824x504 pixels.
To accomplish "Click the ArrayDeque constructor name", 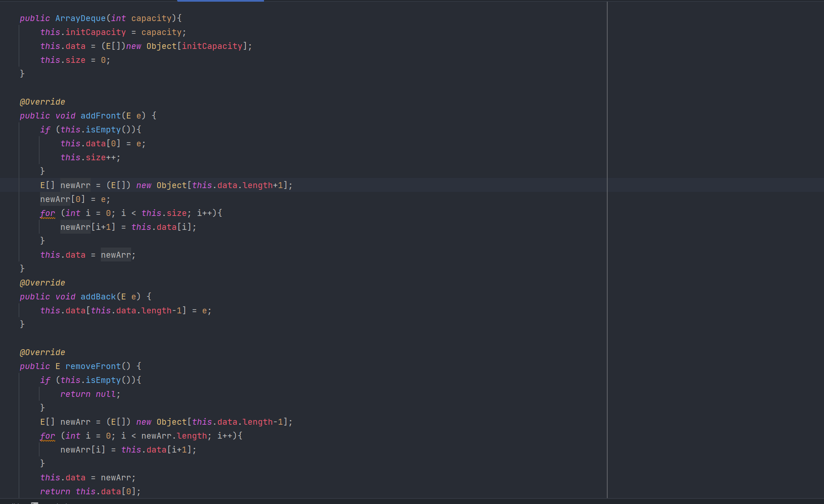I will [x=80, y=18].
